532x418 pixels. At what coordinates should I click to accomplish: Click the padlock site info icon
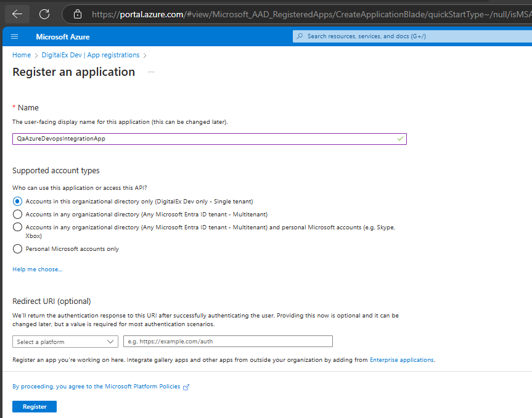pos(77,14)
